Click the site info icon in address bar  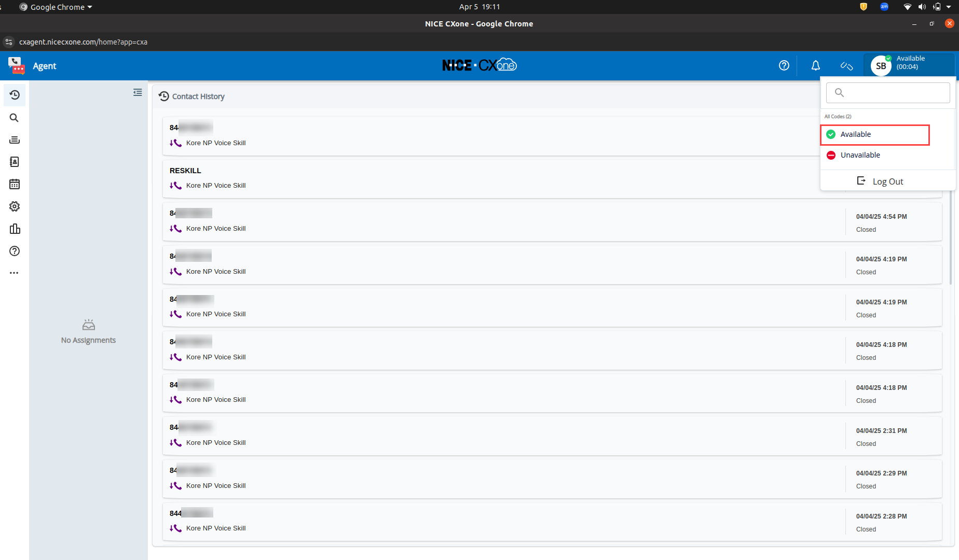point(9,42)
